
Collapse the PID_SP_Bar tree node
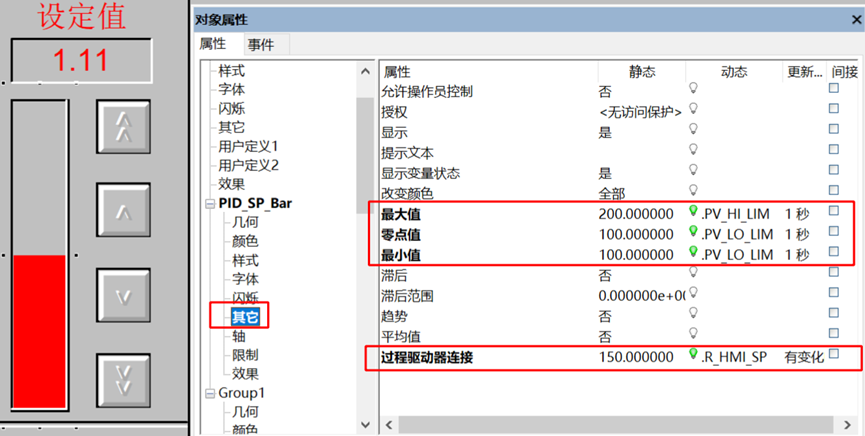210,204
